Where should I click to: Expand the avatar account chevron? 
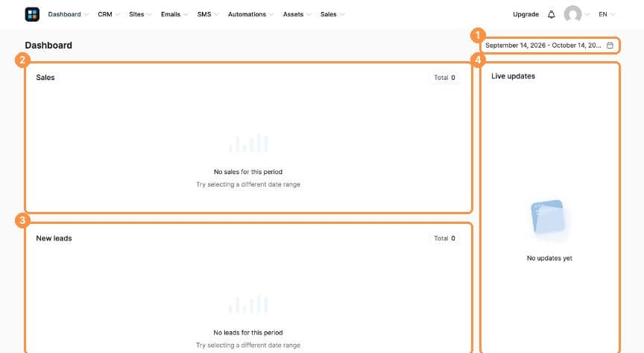[x=587, y=15]
